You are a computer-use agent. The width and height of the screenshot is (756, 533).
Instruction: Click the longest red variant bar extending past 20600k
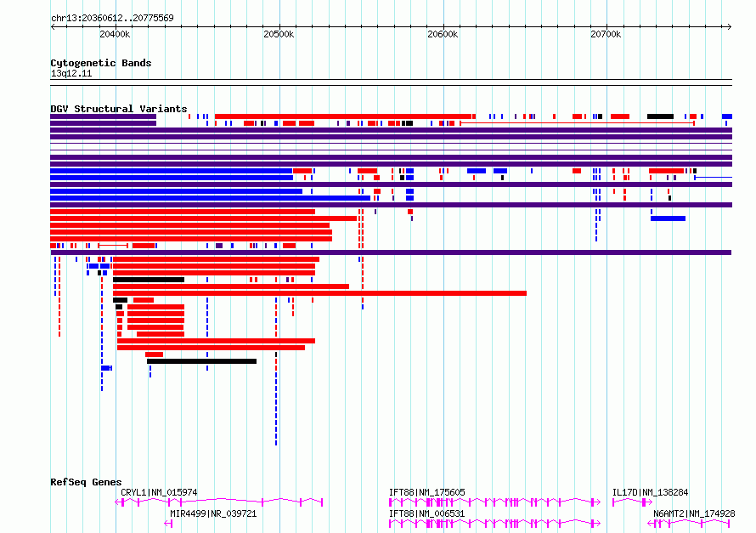tap(319, 293)
